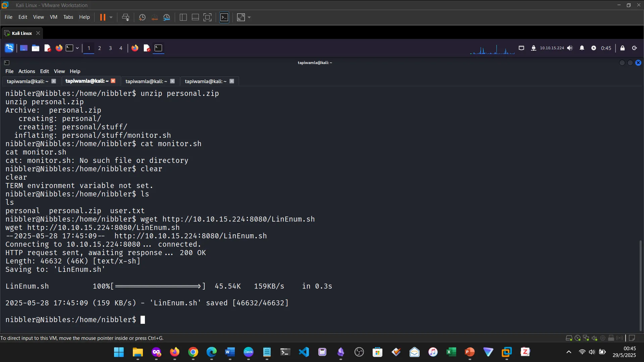Mute the system volume from the panel
This screenshot has height=362, width=644.
(x=570, y=48)
